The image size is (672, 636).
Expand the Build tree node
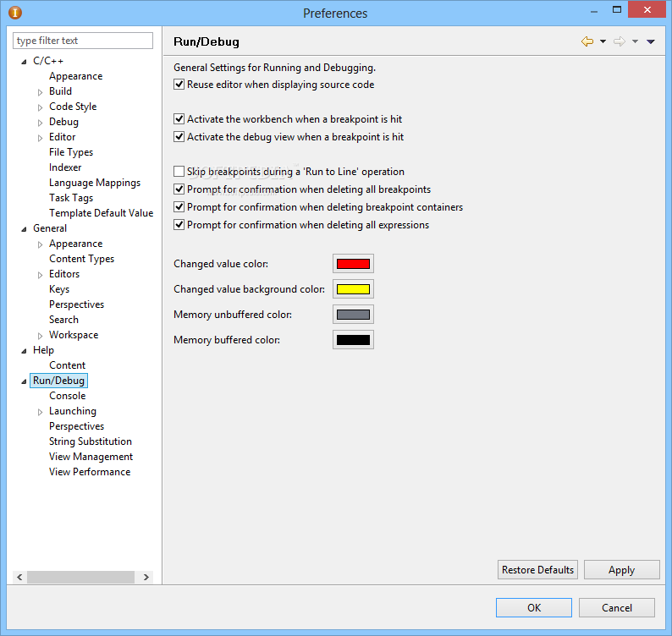(40, 92)
